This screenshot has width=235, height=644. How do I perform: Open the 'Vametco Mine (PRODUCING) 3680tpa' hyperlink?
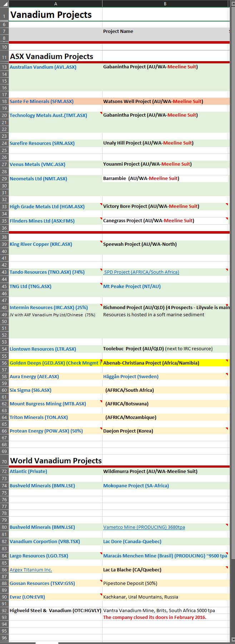click(144, 527)
